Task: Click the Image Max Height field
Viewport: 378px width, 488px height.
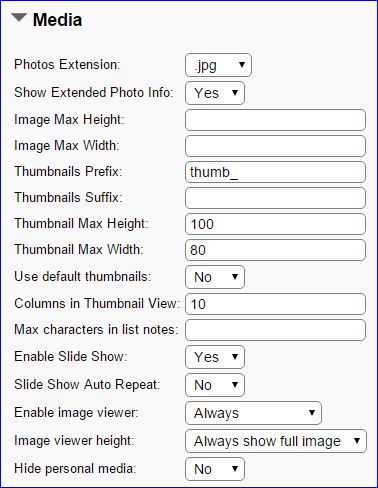Action: (x=275, y=120)
